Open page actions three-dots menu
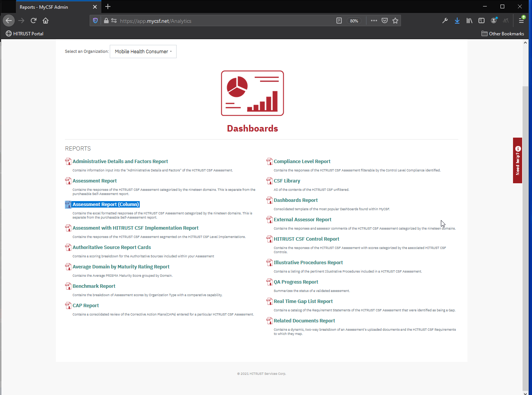 pos(374,21)
